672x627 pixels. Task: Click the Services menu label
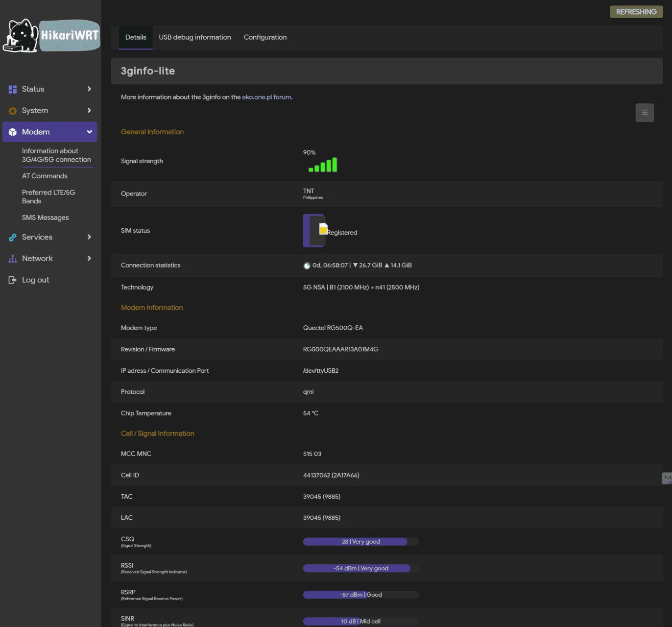[37, 237]
